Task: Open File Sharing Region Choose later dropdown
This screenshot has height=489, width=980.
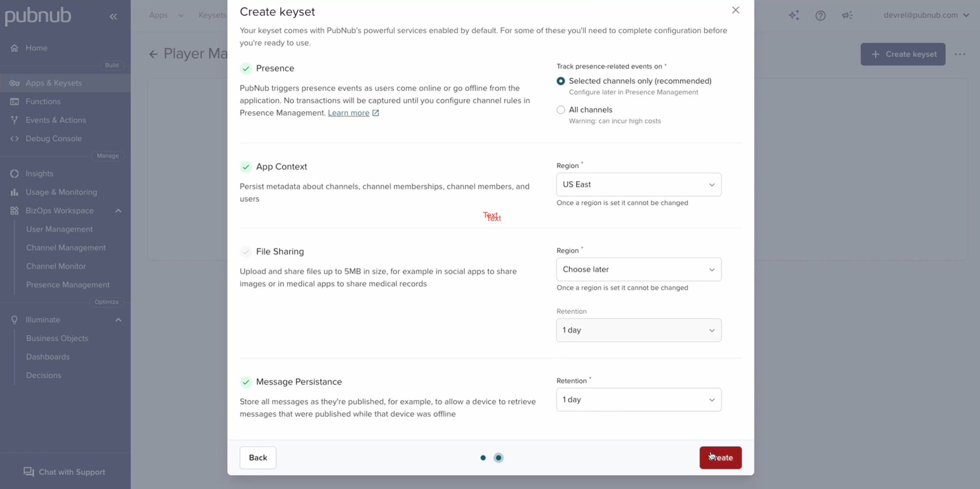Action: (638, 269)
